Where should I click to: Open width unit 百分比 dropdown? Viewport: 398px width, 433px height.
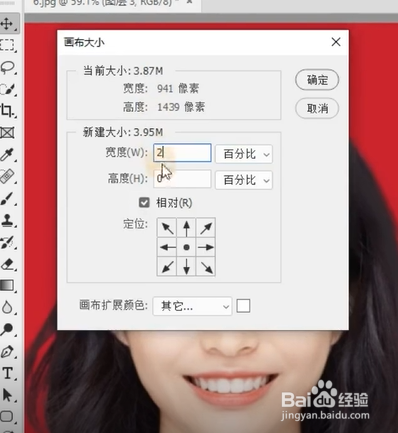[x=244, y=154]
